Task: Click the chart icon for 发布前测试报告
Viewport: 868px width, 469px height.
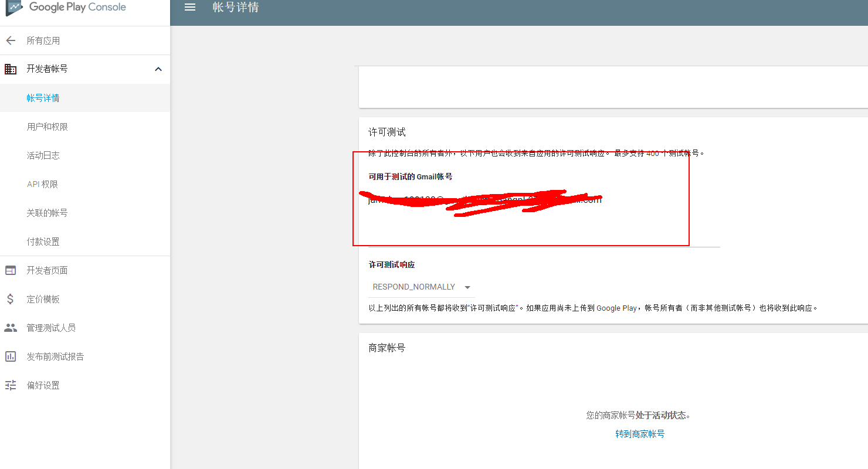Action: [11, 356]
